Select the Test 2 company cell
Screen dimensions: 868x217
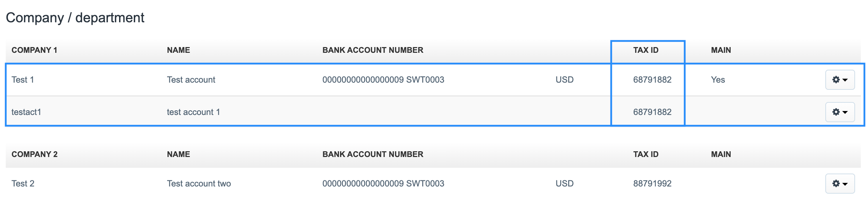[x=23, y=184]
